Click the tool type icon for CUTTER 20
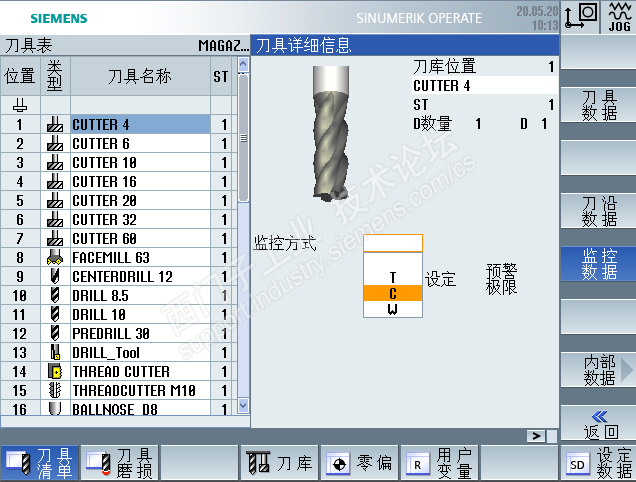The height and width of the screenshot is (482, 636). [55, 200]
